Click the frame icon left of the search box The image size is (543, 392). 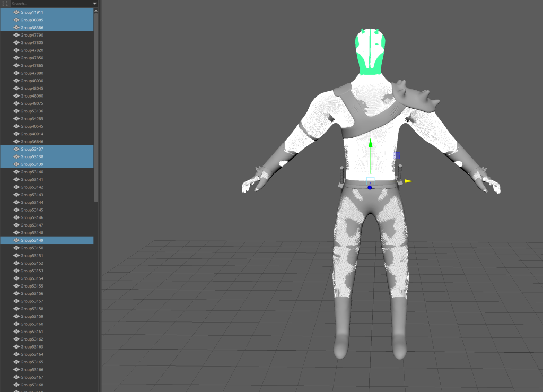click(x=5, y=4)
